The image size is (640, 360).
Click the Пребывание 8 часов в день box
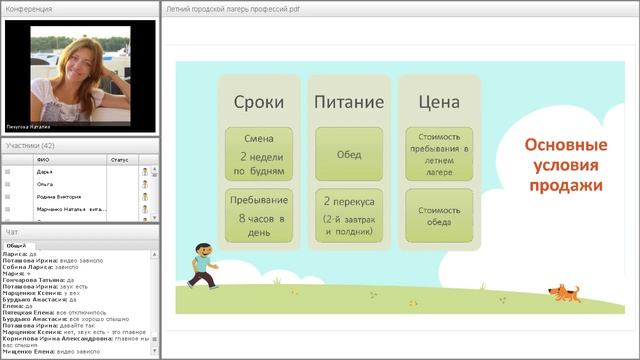pyautogui.click(x=259, y=216)
